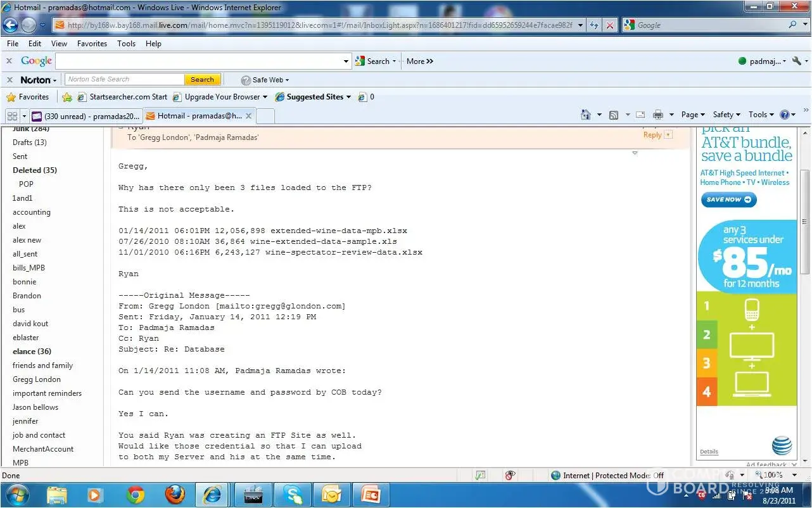Click the Read Mail envelope icon
The height and width of the screenshot is (508, 812).
tap(640, 115)
